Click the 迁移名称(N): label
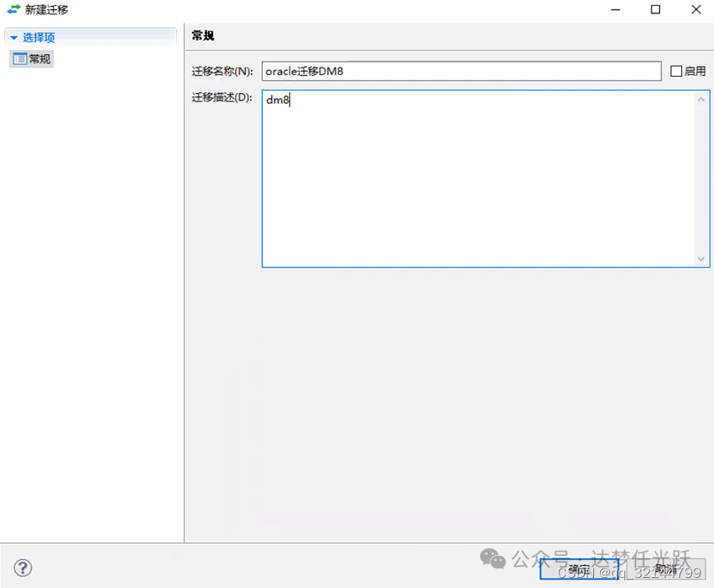The image size is (714, 588). 222,72
